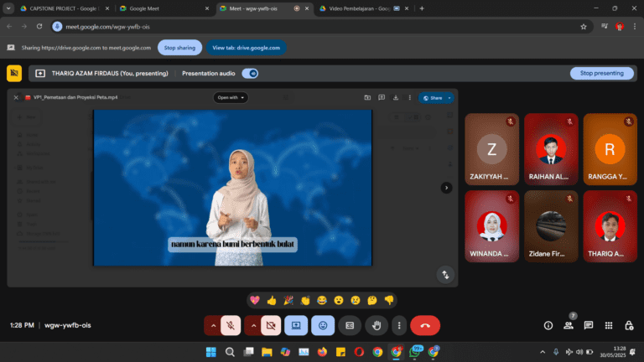Open the People panel icon
This screenshot has height=362, width=644.
pos(569,325)
